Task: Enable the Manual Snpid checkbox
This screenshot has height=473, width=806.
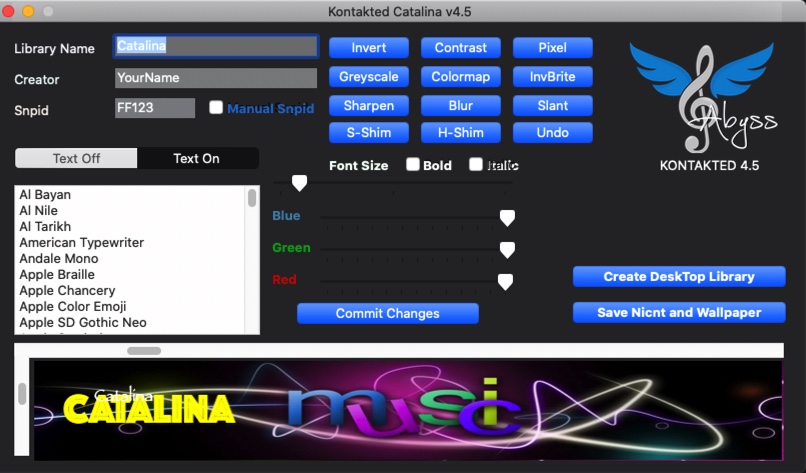Action: 216,108
